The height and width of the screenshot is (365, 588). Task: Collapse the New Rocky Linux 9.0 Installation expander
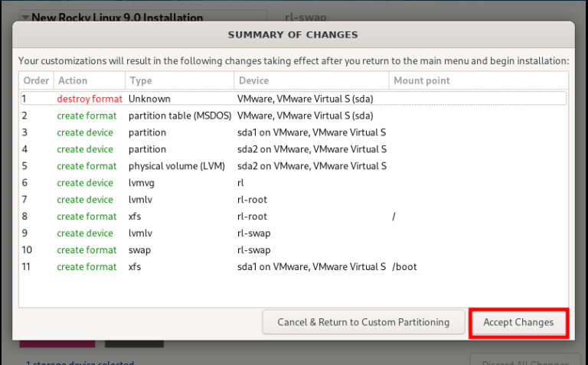pos(26,17)
